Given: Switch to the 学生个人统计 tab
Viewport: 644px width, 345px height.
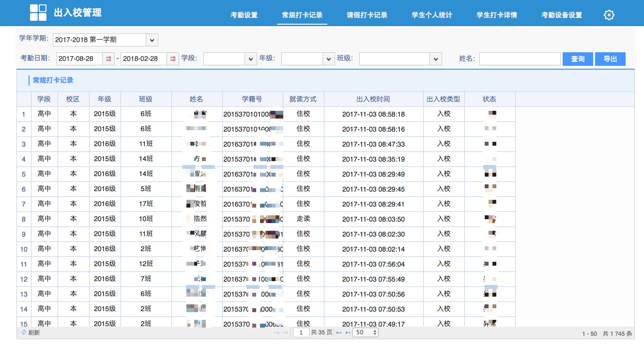Looking at the screenshot, I should [432, 15].
